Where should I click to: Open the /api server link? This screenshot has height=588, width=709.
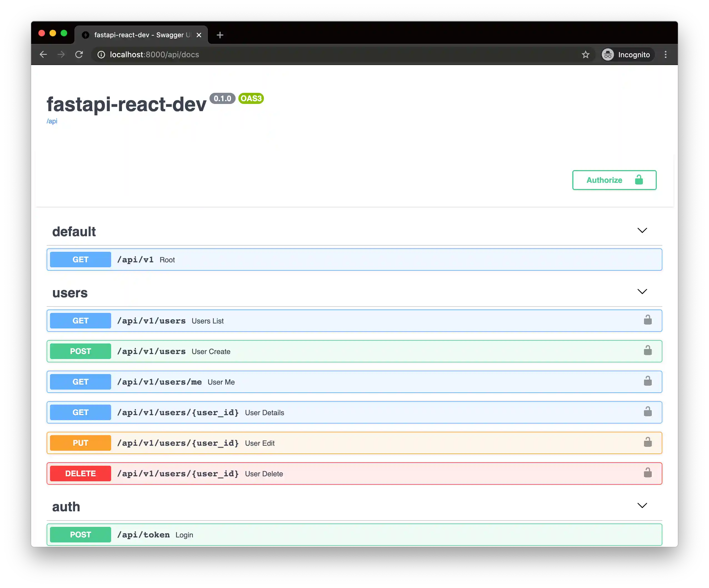pyautogui.click(x=52, y=121)
